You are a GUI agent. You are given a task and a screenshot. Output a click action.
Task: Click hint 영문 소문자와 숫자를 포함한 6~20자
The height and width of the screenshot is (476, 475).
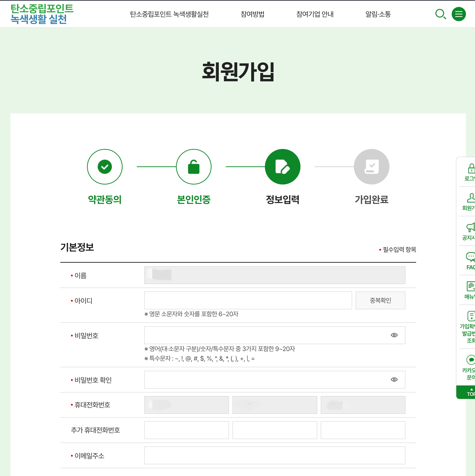pyautogui.click(x=191, y=314)
